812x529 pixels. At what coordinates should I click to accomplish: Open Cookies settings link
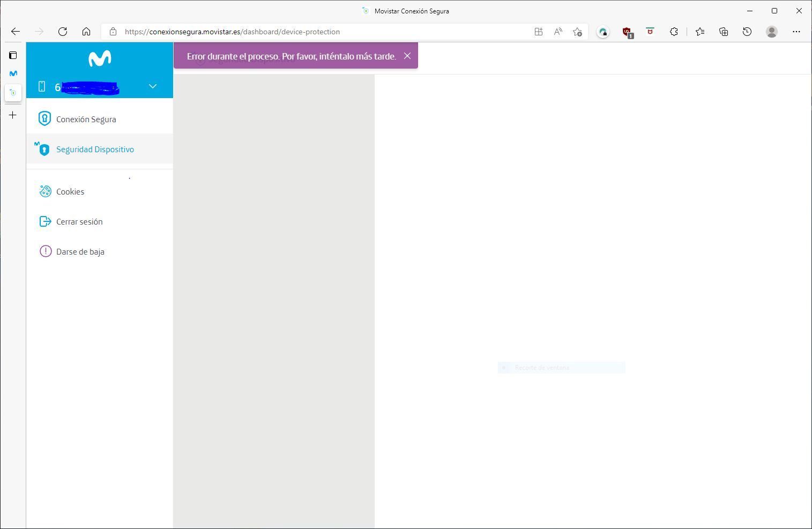tap(70, 191)
